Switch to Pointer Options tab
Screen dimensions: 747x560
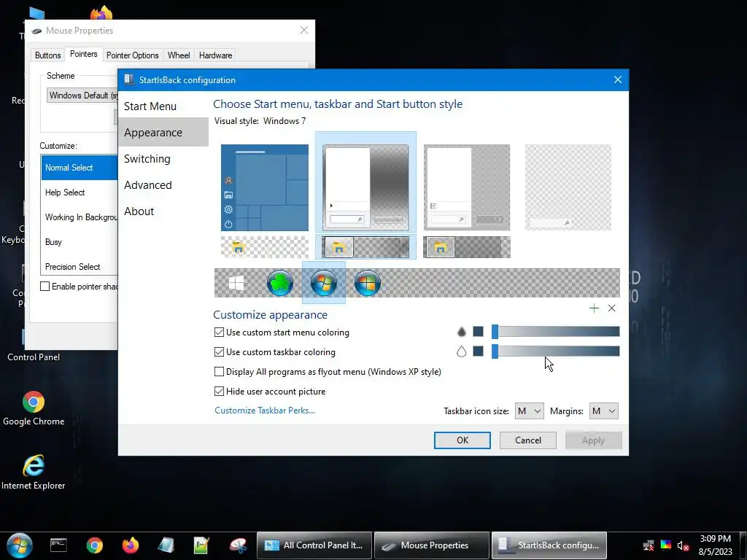[x=133, y=55]
